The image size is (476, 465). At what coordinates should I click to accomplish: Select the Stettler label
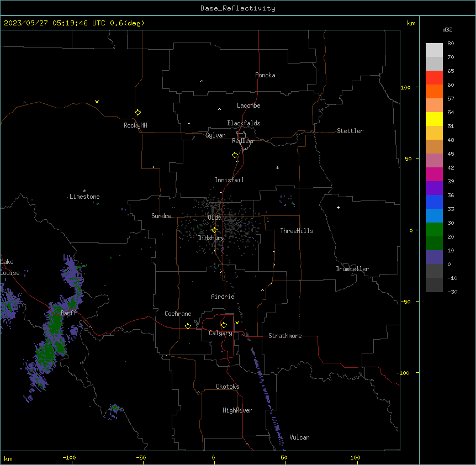[350, 131]
